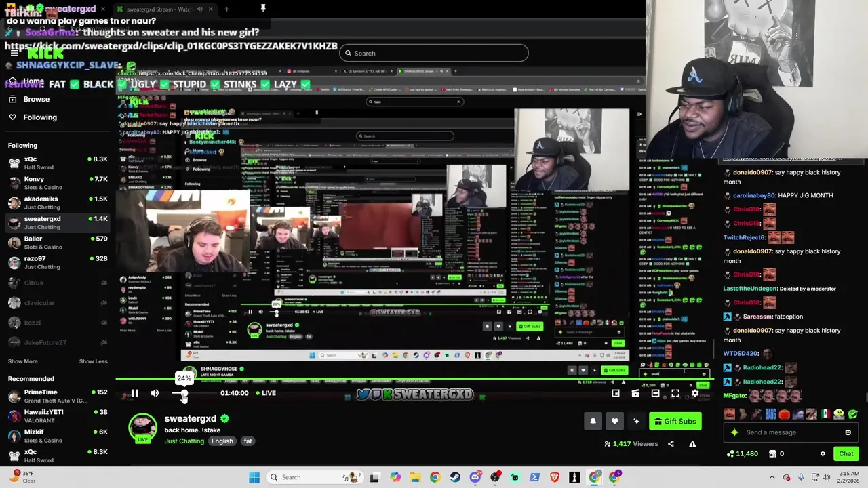Share the stream via share icon
868x488 pixels.
pos(671,444)
